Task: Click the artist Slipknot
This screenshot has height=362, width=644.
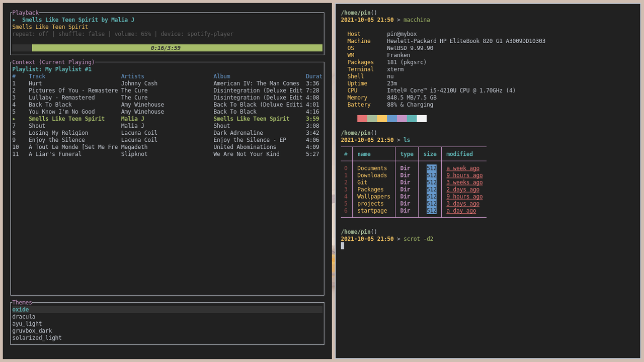Action: point(134,154)
